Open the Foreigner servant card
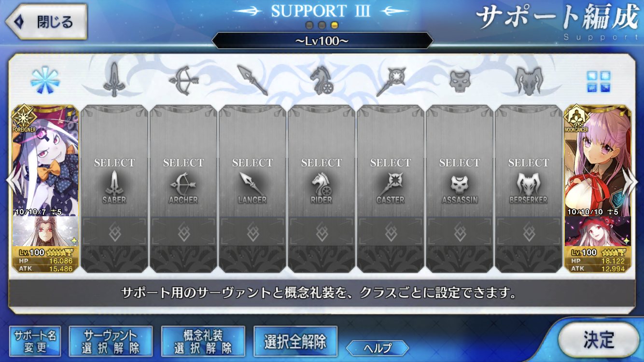This screenshot has width=644, height=362. [x=45, y=189]
